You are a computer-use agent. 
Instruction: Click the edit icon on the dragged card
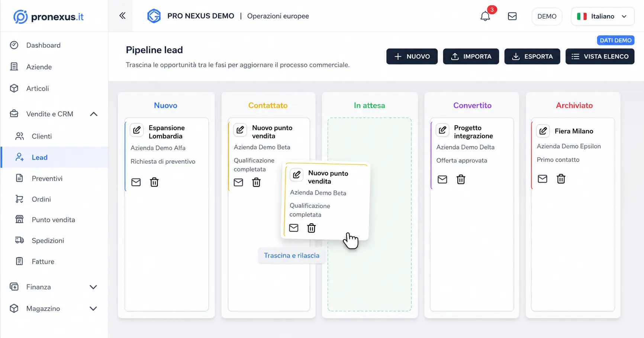297,175
